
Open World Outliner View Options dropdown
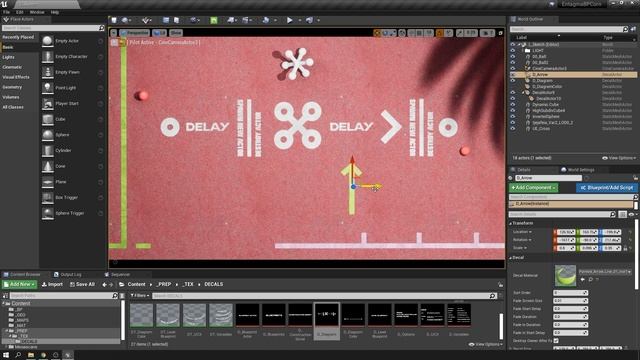tap(619, 158)
